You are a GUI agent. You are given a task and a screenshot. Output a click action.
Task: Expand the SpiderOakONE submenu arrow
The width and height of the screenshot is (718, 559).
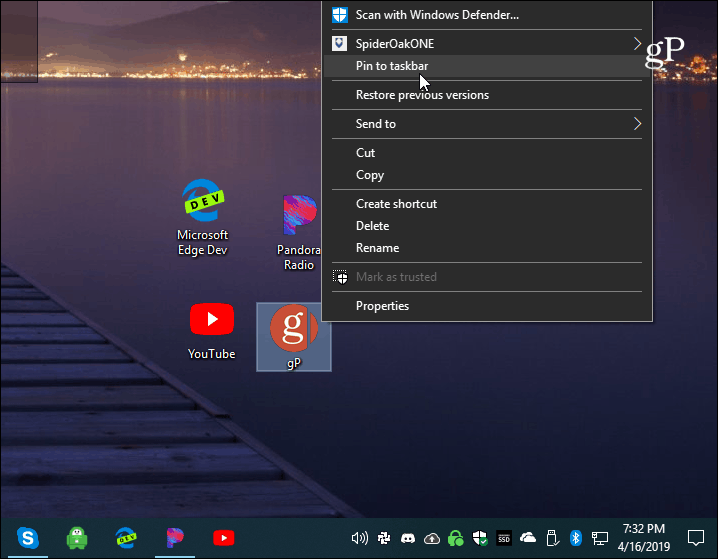pos(637,43)
